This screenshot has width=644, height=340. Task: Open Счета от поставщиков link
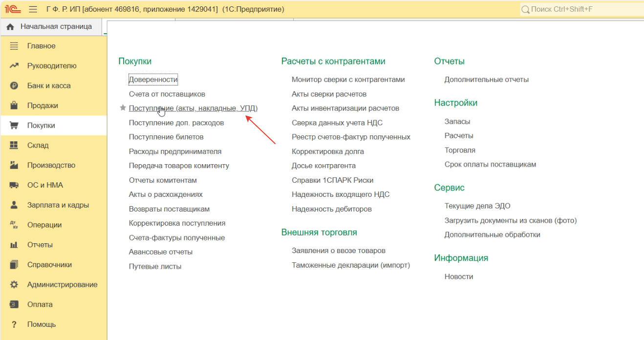click(x=167, y=94)
